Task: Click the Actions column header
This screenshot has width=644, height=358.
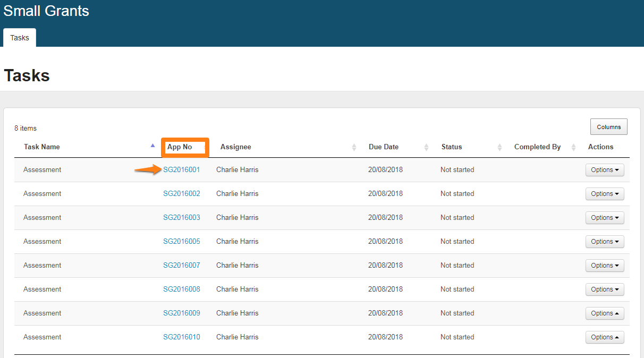Action: 600,147
